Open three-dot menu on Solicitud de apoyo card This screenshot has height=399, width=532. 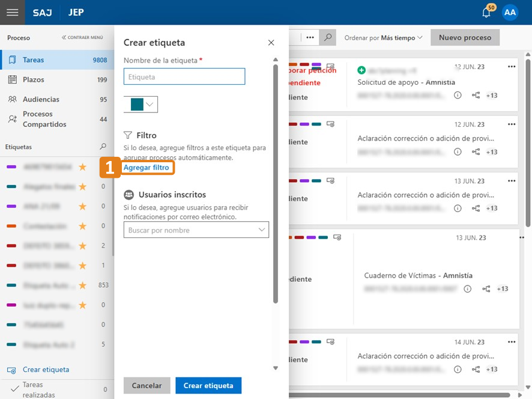pyautogui.click(x=512, y=67)
